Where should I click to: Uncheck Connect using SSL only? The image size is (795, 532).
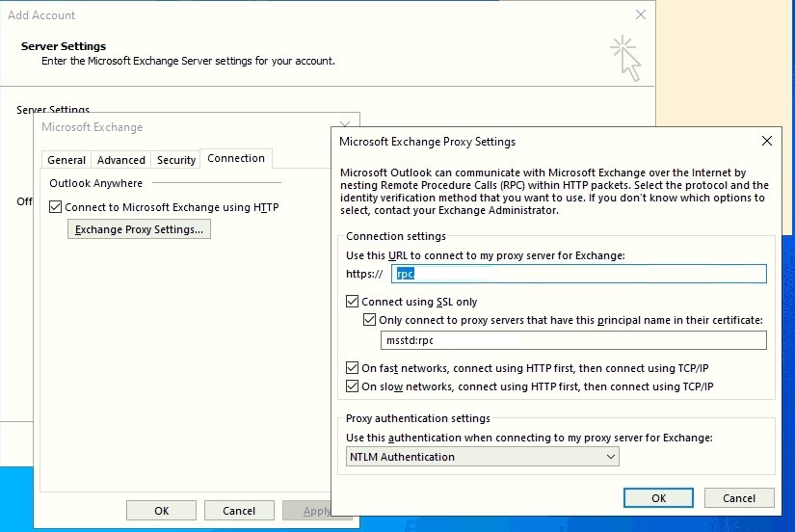click(353, 302)
